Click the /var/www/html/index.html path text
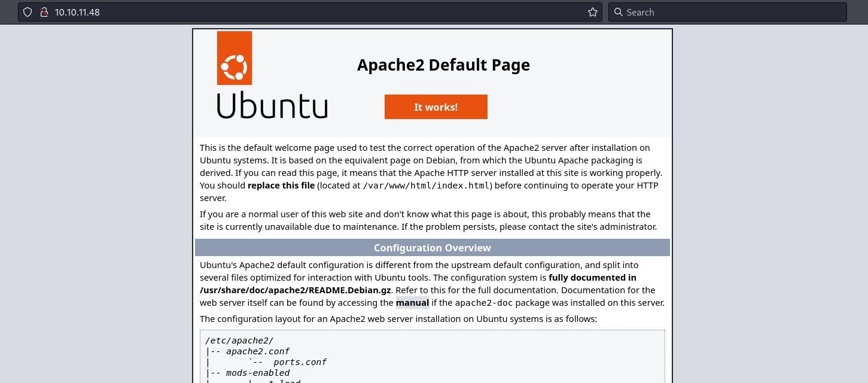The height and width of the screenshot is (383, 868). 427,186
